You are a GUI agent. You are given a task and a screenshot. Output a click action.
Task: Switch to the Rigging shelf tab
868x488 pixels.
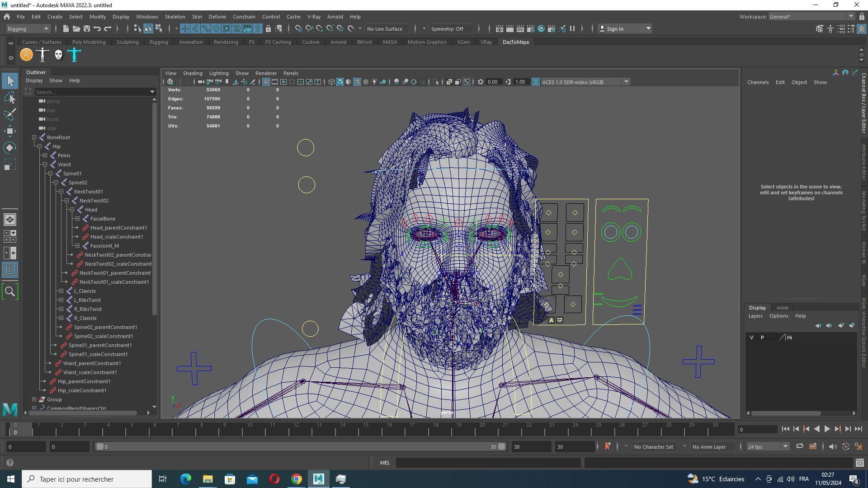tap(159, 42)
